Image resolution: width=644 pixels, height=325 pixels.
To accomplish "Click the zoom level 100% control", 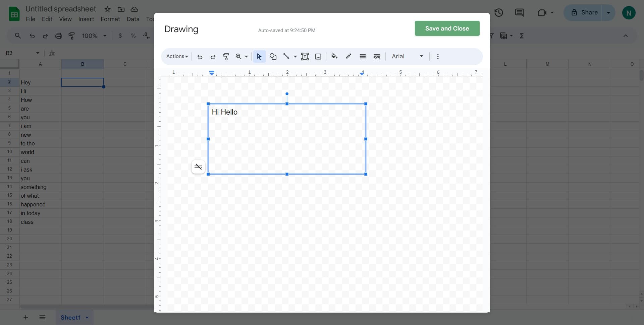I will coord(93,36).
